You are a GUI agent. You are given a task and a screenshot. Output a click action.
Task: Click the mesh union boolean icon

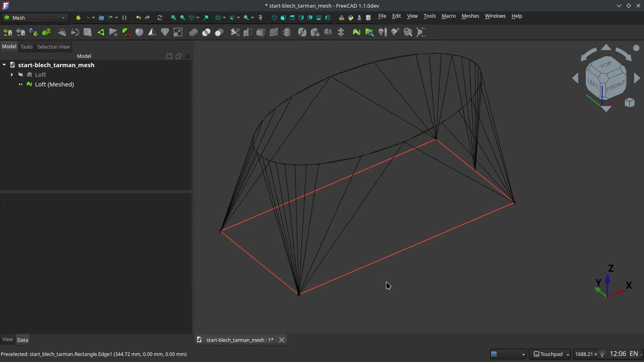193,32
